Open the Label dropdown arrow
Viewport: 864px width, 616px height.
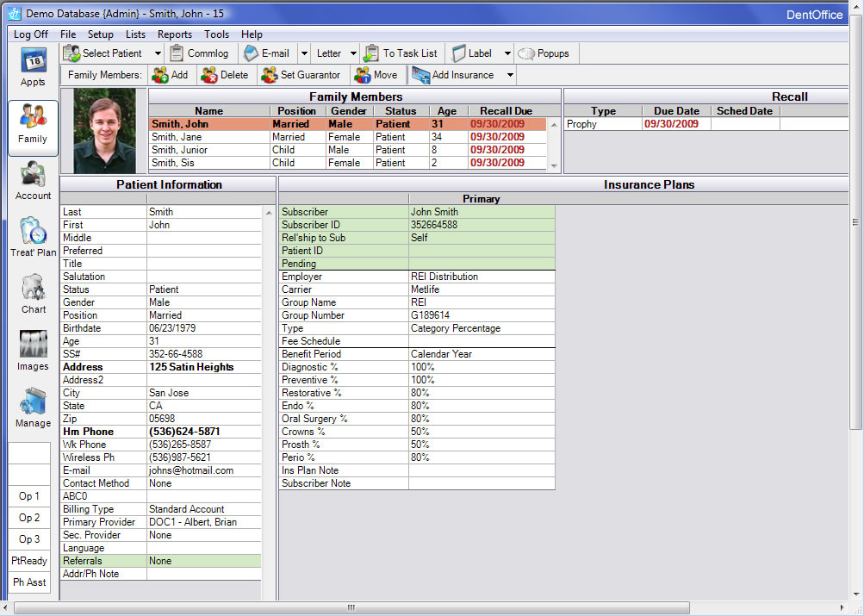[x=507, y=53]
